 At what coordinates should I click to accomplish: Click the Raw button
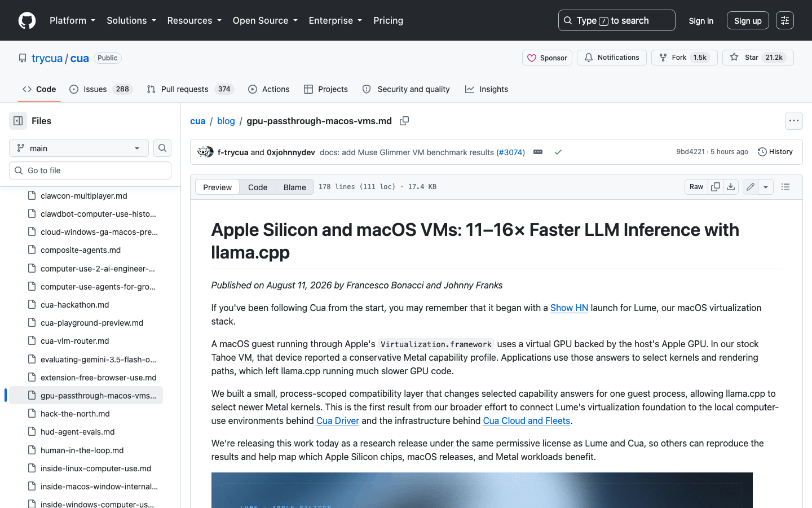(696, 187)
